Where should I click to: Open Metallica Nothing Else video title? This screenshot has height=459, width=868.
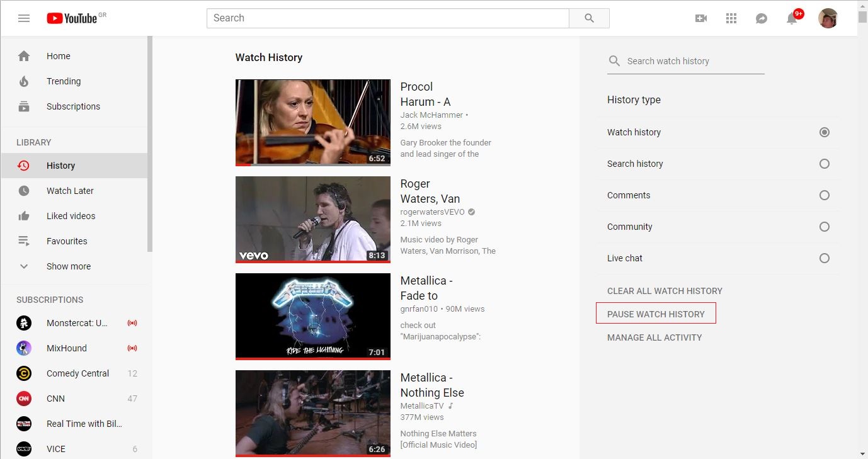[432, 385]
